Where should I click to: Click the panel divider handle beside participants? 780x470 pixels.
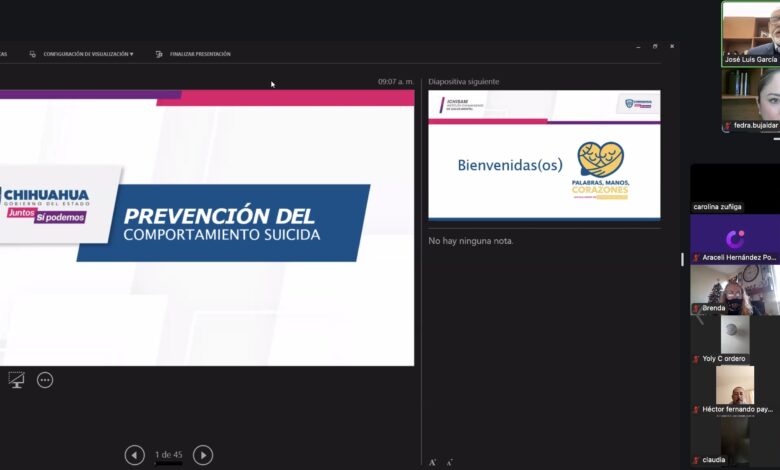682,259
